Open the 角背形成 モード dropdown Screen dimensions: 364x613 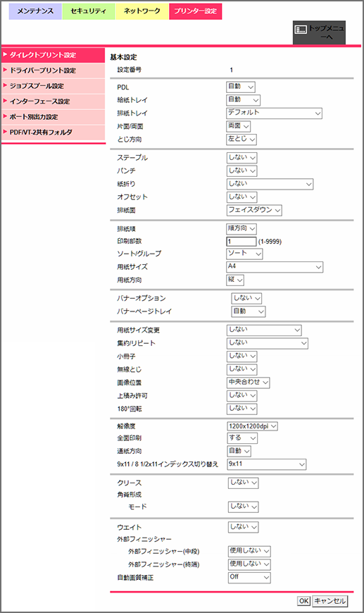click(x=244, y=507)
